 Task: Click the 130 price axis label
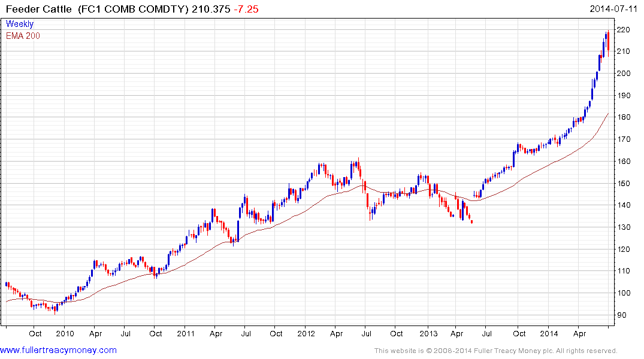tap(623, 227)
